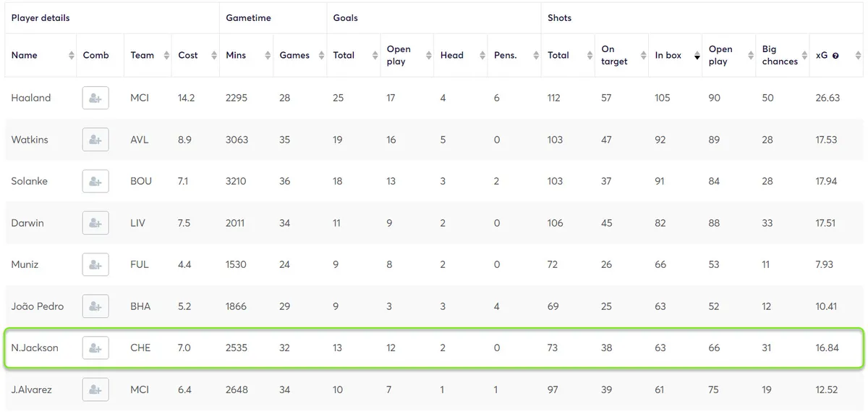Click João Pedro's compare icon
The height and width of the screenshot is (412, 868).
[x=95, y=306]
